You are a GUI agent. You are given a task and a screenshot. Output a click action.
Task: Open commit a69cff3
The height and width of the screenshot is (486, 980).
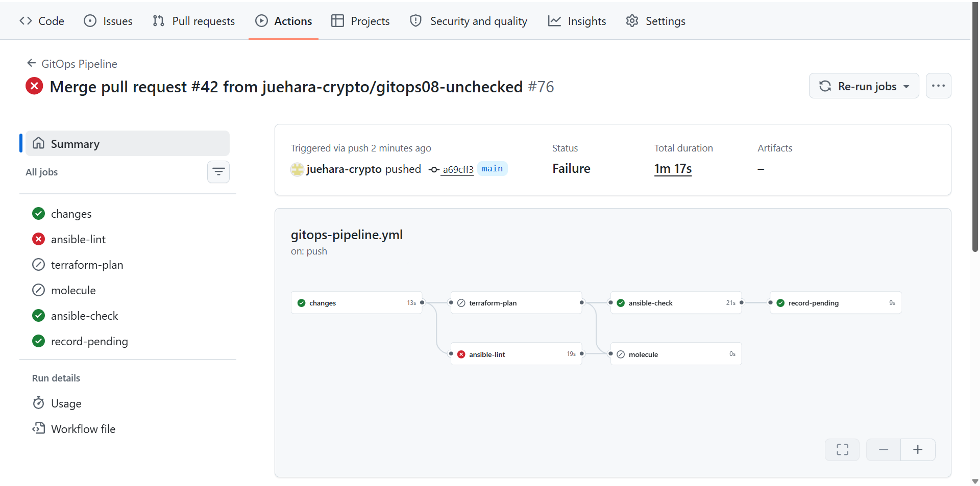[x=458, y=169]
